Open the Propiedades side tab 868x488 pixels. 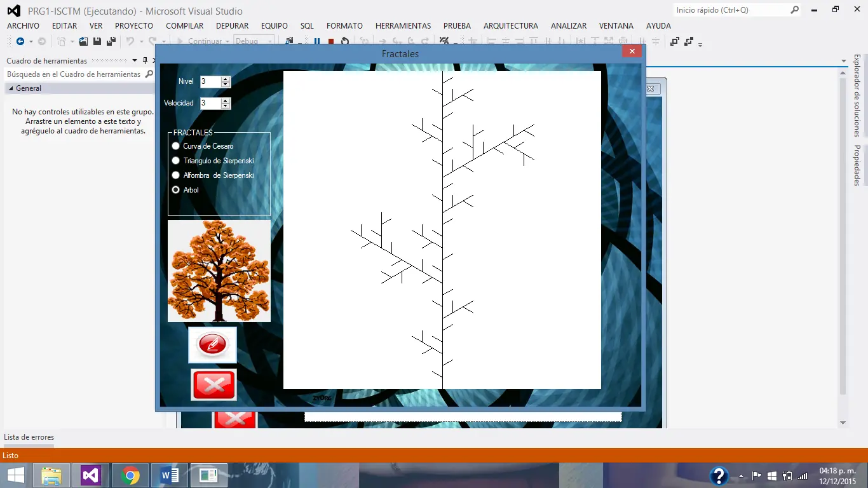857,166
